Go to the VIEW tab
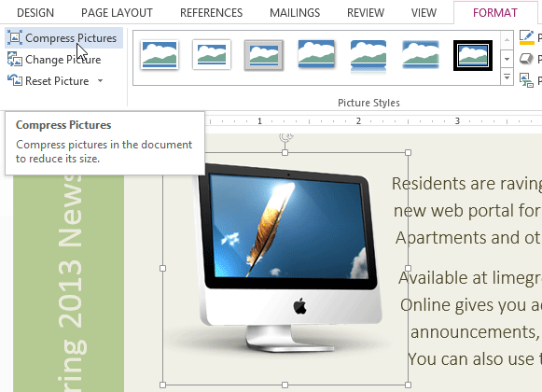The height and width of the screenshot is (392, 542). click(424, 13)
